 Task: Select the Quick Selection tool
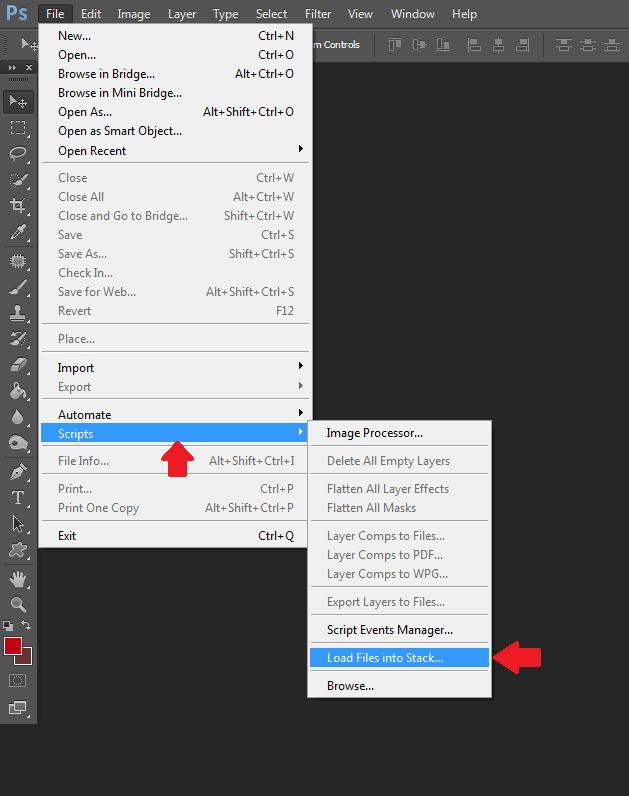tap(18, 180)
